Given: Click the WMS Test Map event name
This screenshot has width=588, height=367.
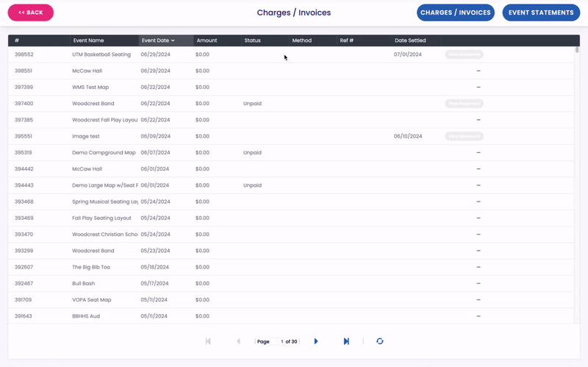Looking at the screenshot, I should coord(90,87).
